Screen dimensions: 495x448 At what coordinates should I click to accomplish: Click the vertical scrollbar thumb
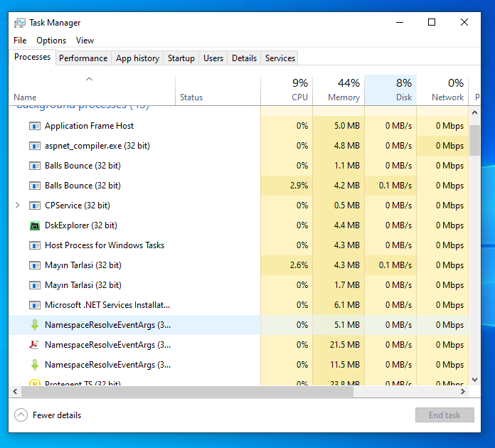pos(474,140)
